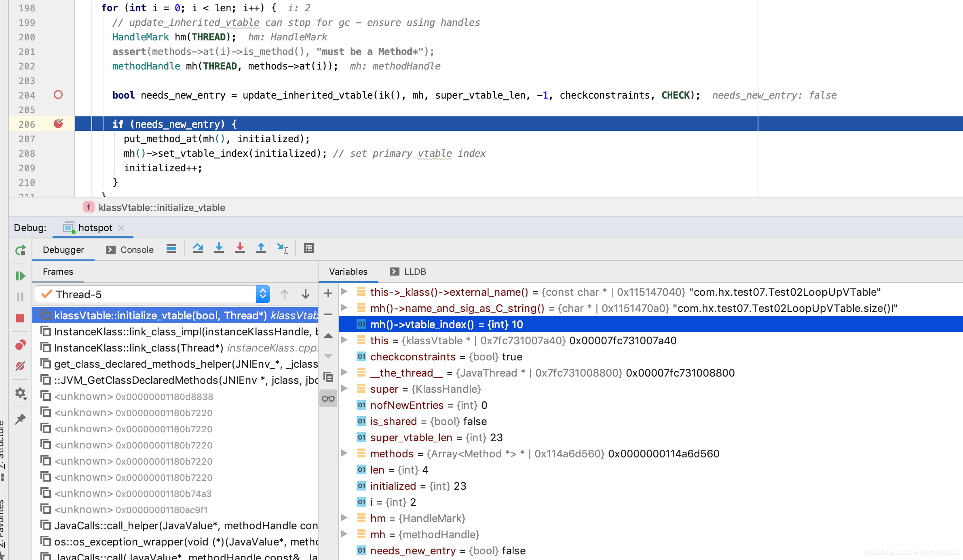Click the Step Out icon
Screen dimensions: 963x560
pos(261,248)
